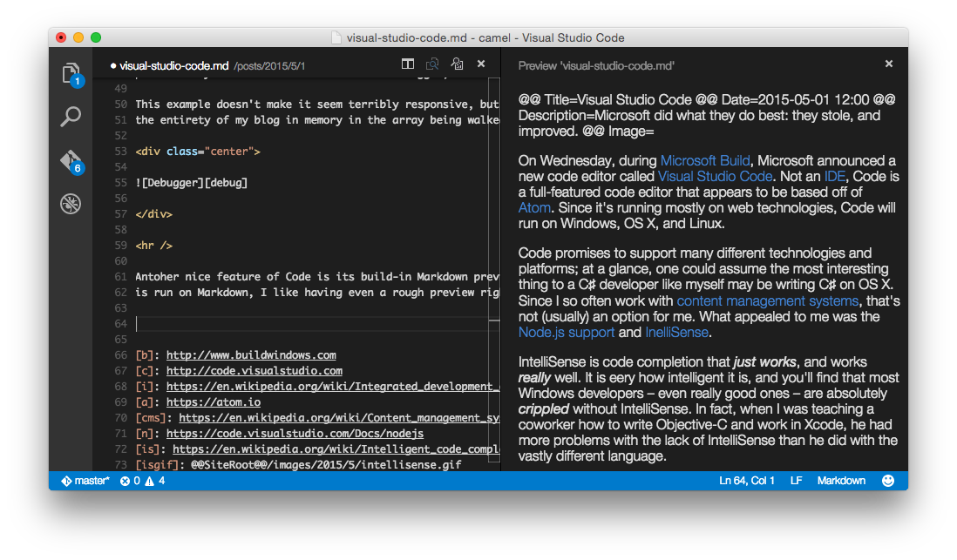Click the <hr /> text on line 59
Viewport: 957px width, 560px height.
coord(153,246)
